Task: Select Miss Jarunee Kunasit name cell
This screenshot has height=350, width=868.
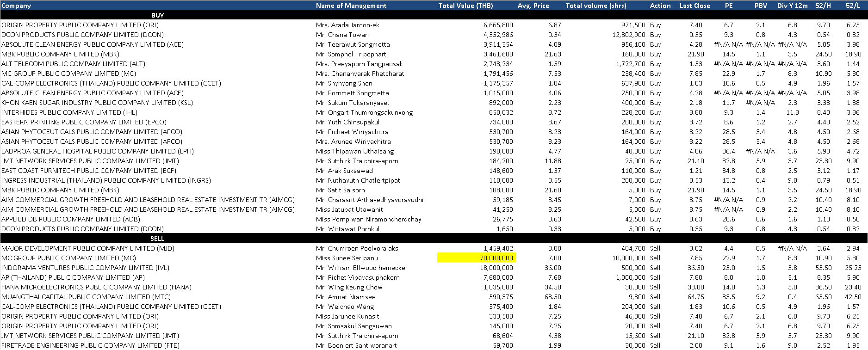Action: click(x=347, y=316)
